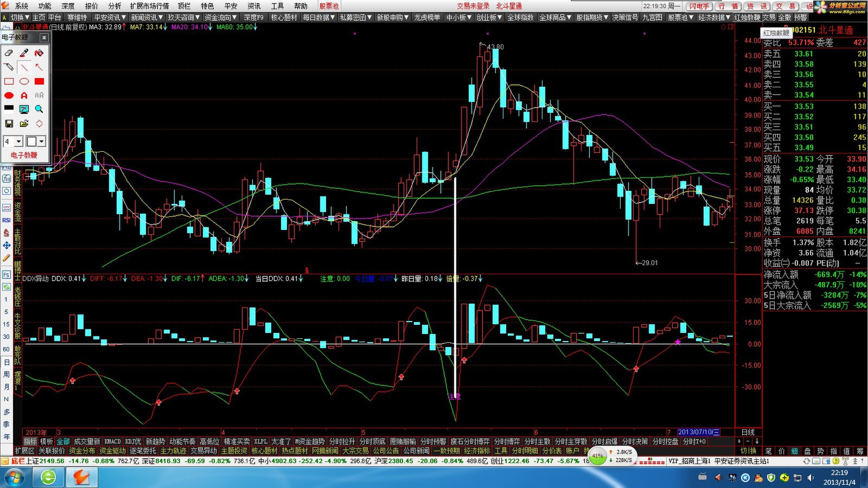The width and height of the screenshot is (868, 488).
Task: Click the 41% network speed floating widget
Action: tap(612, 456)
